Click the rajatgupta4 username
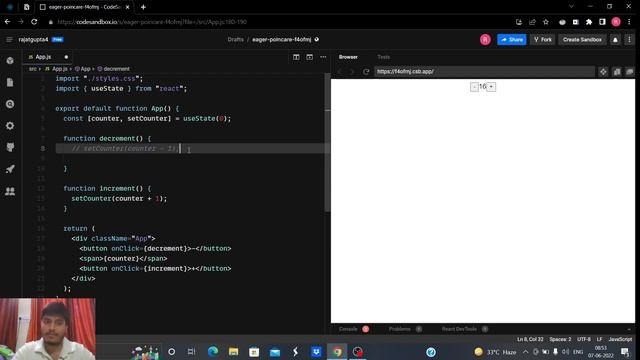The image size is (640, 360). (x=33, y=40)
